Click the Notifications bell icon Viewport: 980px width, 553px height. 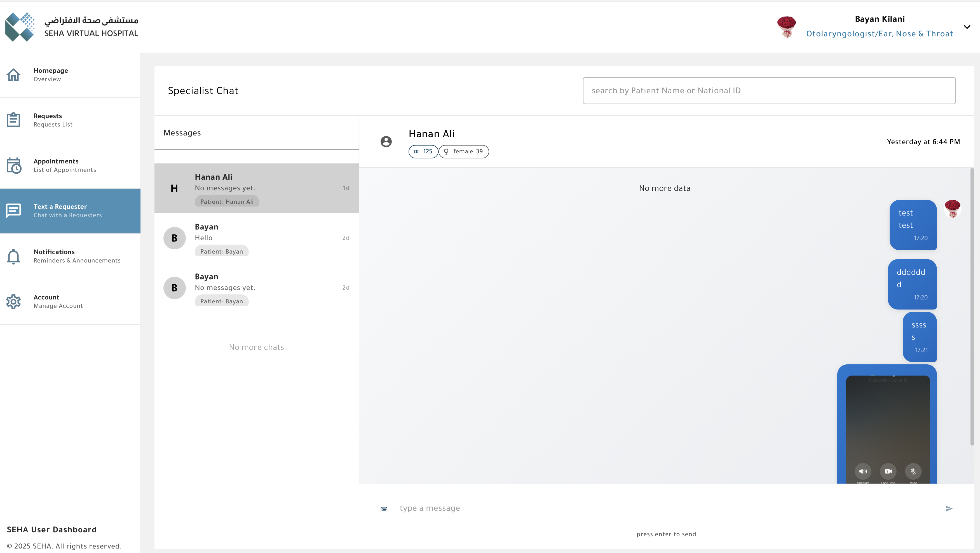[x=13, y=256]
